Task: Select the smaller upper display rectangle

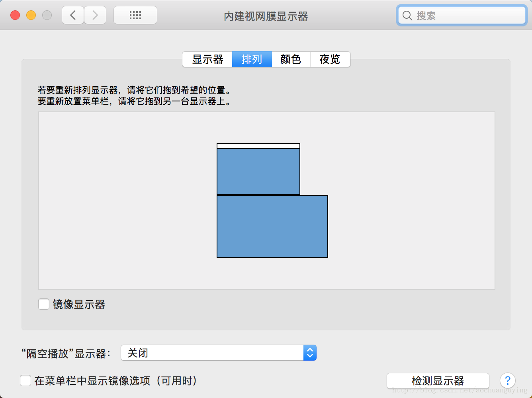Action: point(258,172)
